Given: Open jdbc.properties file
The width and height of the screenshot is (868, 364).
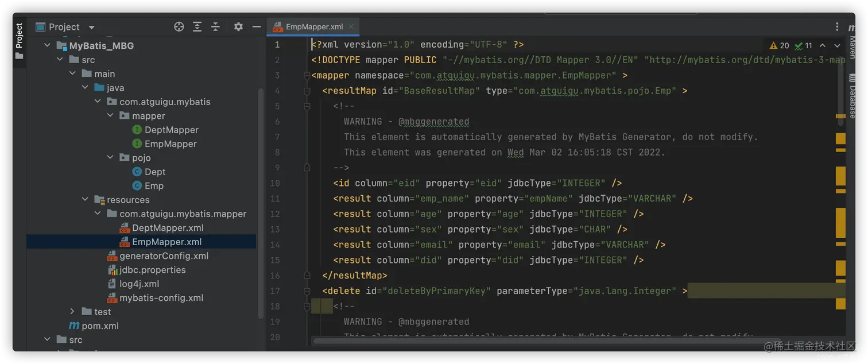Looking at the screenshot, I should [x=152, y=270].
